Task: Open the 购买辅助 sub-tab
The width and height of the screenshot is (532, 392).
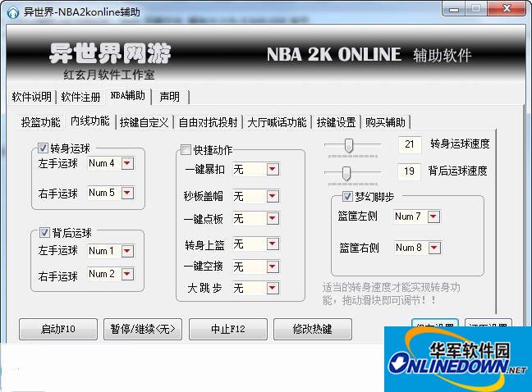Action: pyautogui.click(x=385, y=122)
